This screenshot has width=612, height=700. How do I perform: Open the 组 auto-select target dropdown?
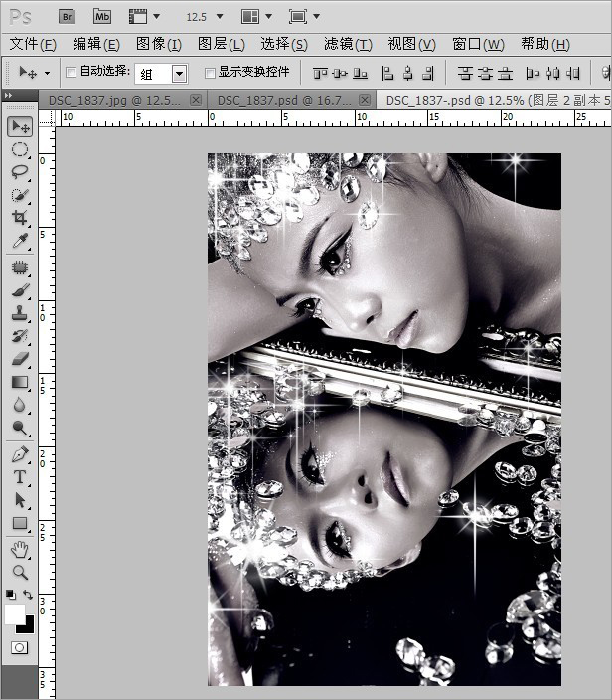(179, 74)
